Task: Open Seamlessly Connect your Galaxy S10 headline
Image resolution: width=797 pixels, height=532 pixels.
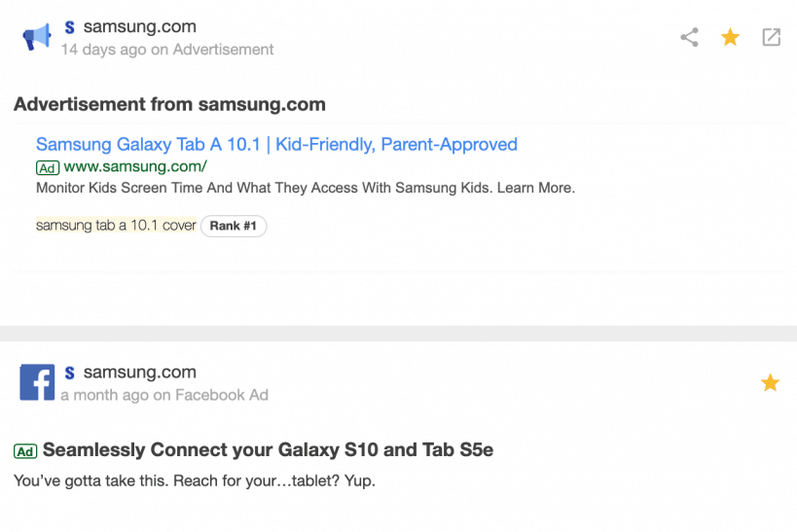Action: [268, 449]
